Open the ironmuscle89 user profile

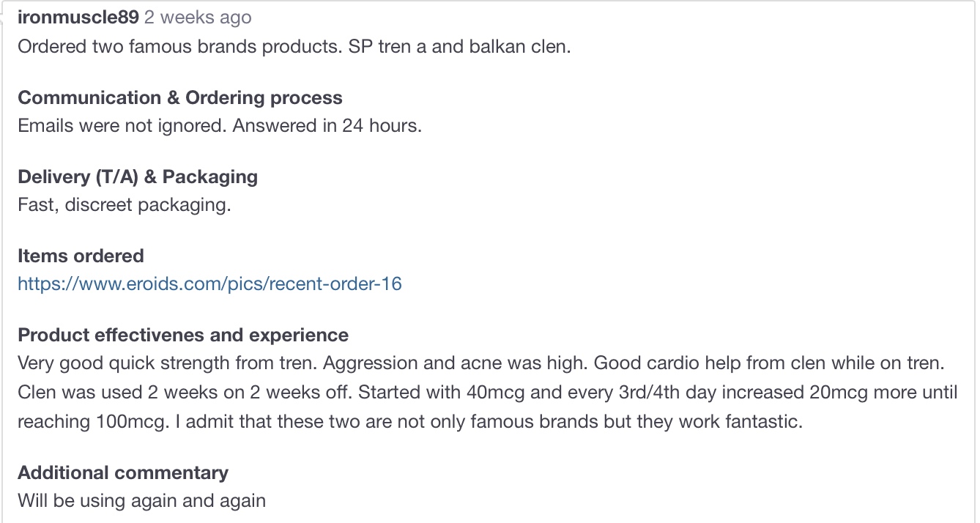click(78, 18)
